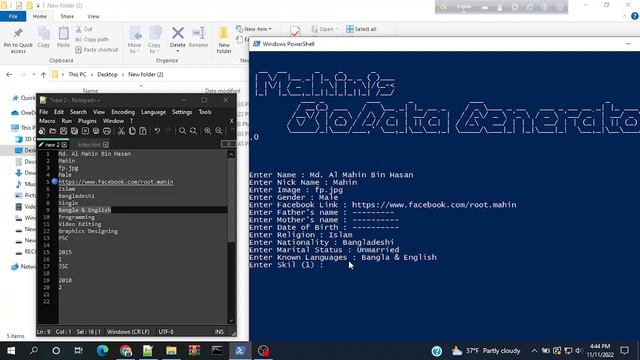Click the Save icon in Notepad++ toolbar
640x360 pixels.
click(x=63, y=131)
